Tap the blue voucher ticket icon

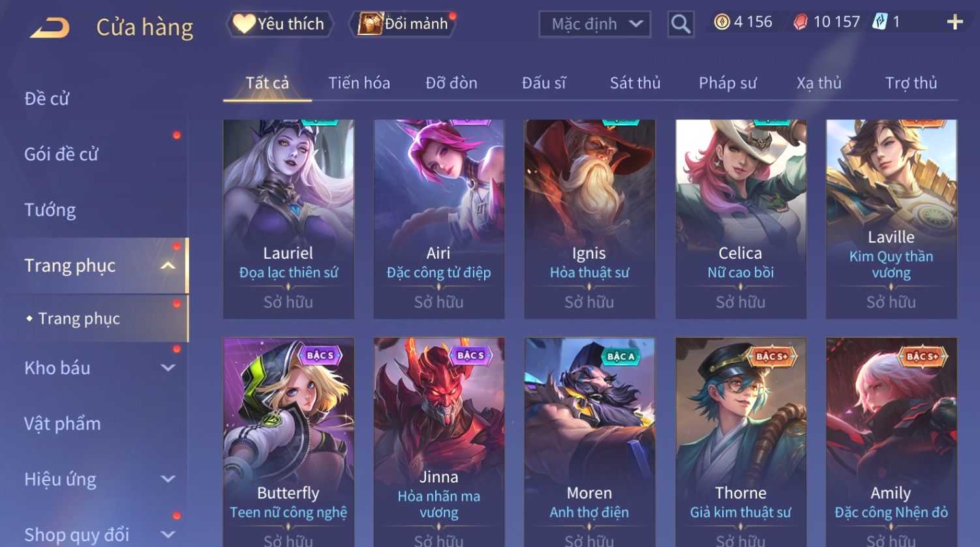pos(880,23)
